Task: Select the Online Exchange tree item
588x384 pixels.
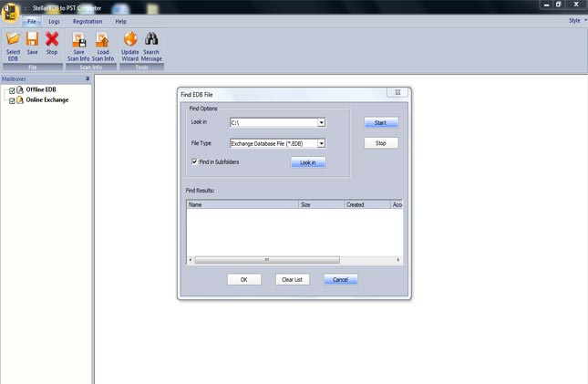Action: click(47, 99)
